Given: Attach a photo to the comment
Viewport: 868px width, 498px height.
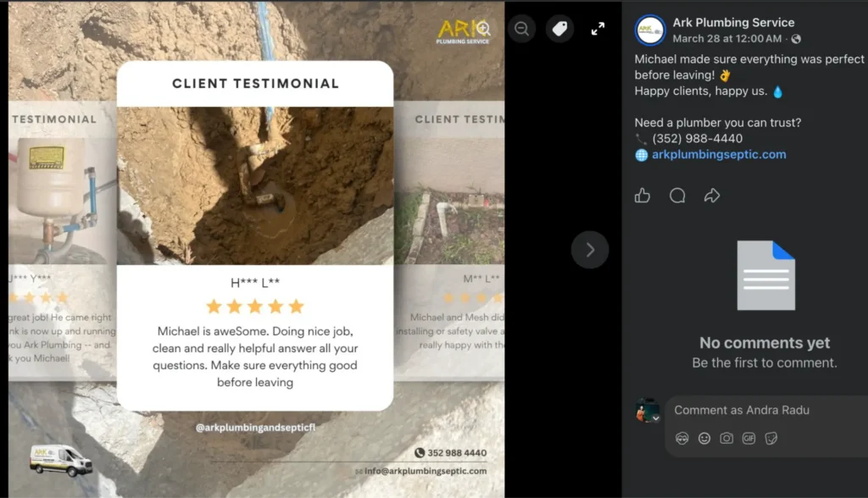Looking at the screenshot, I should click(726, 438).
